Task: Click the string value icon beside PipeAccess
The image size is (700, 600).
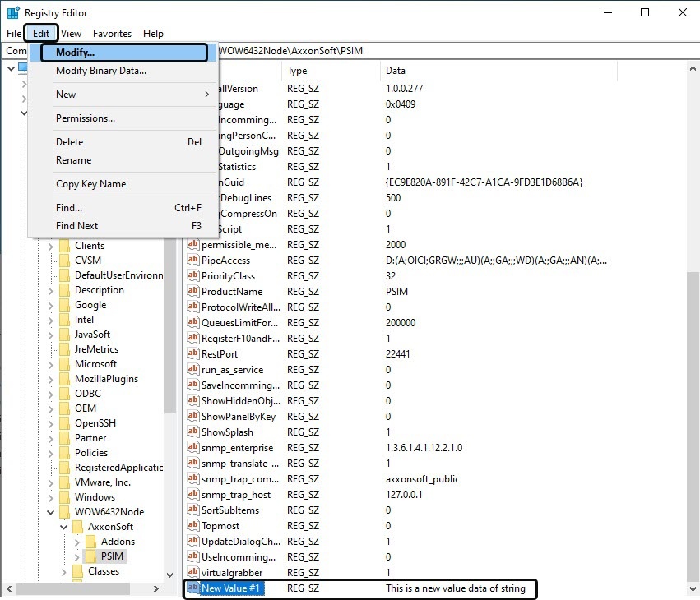Action: pos(193,261)
